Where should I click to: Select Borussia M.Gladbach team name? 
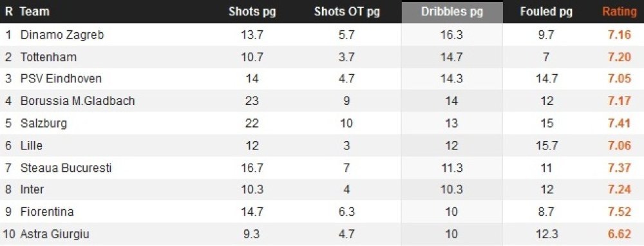[78, 100]
